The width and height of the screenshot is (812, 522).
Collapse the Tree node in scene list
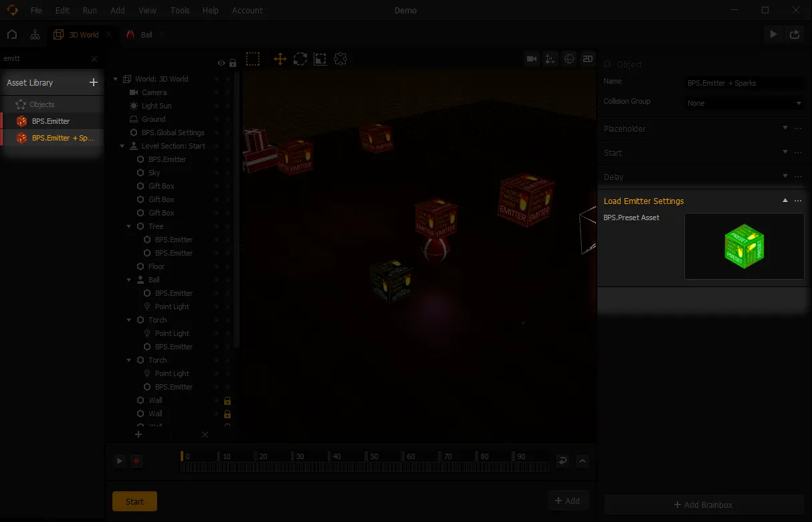(129, 226)
